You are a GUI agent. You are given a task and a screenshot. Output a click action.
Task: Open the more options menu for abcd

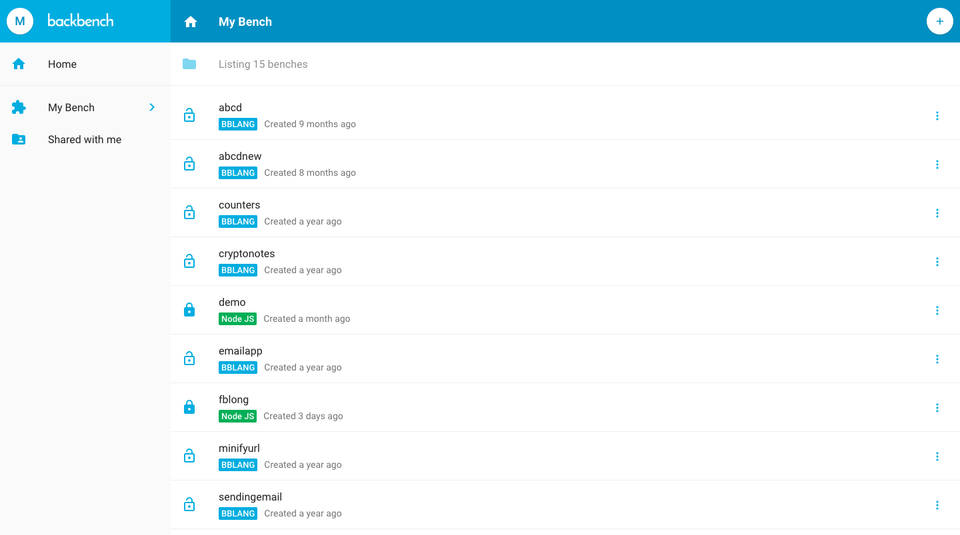[937, 116]
